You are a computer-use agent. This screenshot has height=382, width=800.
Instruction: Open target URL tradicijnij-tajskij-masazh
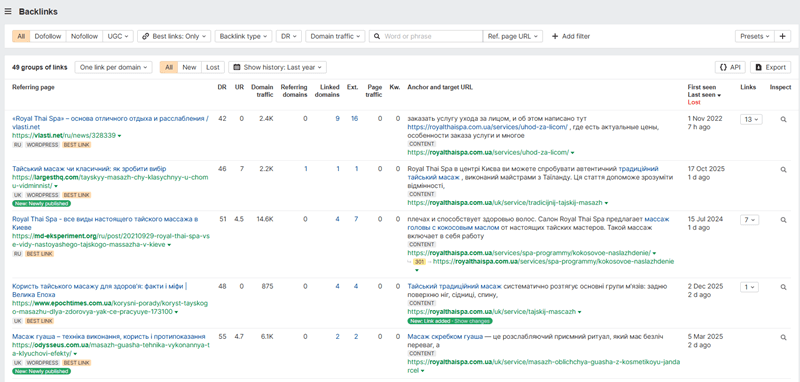tap(505, 202)
